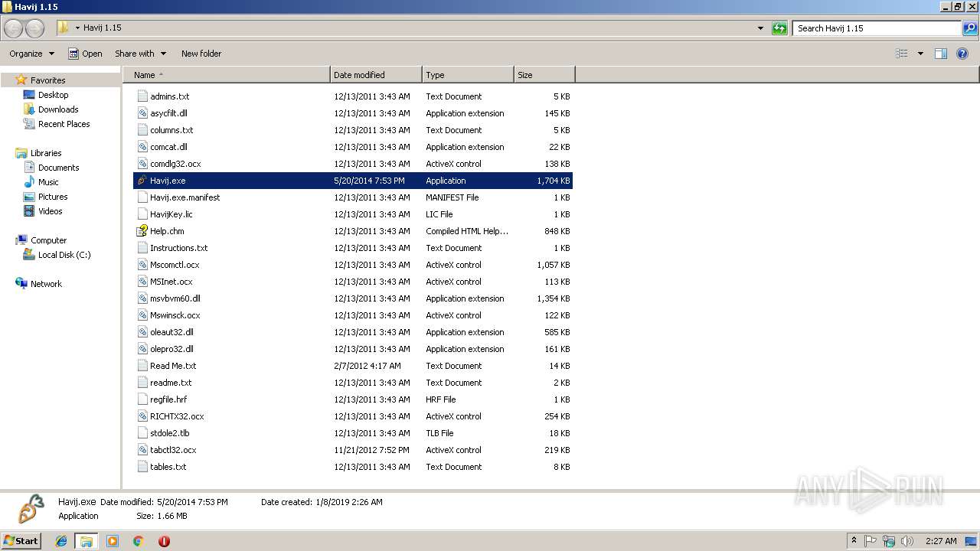
Task: Click the Forward navigation arrow button
Action: [34, 28]
